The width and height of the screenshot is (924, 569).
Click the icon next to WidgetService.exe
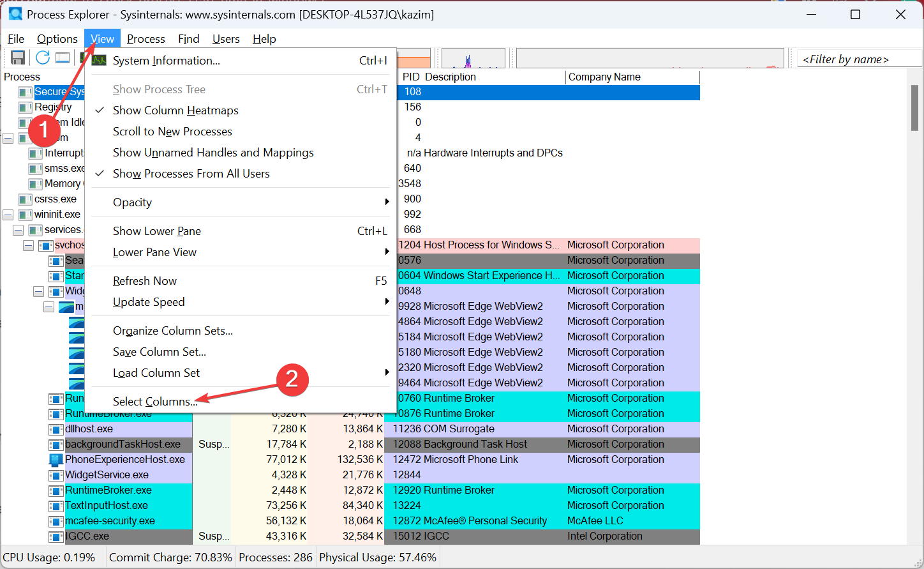coord(56,475)
